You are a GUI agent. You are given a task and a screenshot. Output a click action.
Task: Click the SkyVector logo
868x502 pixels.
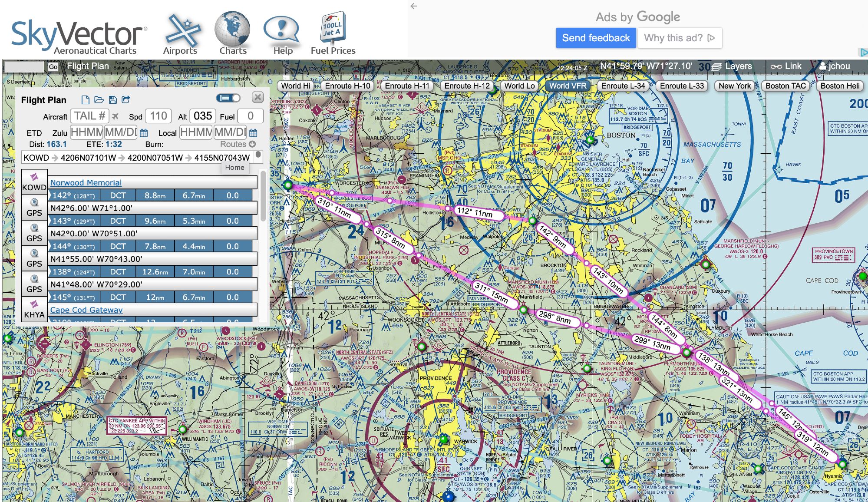(x=79, y=36)
